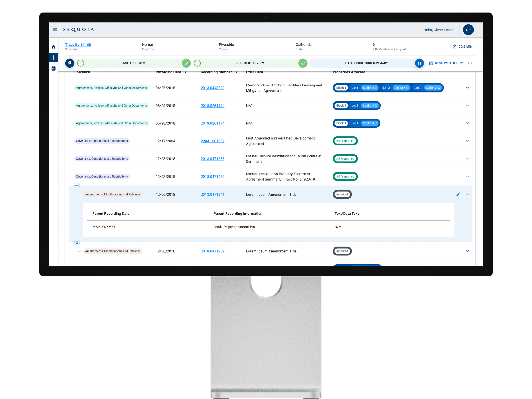Click the link chain icon above amendments
This screenshot has height=399, width=532.
point(77,186)
